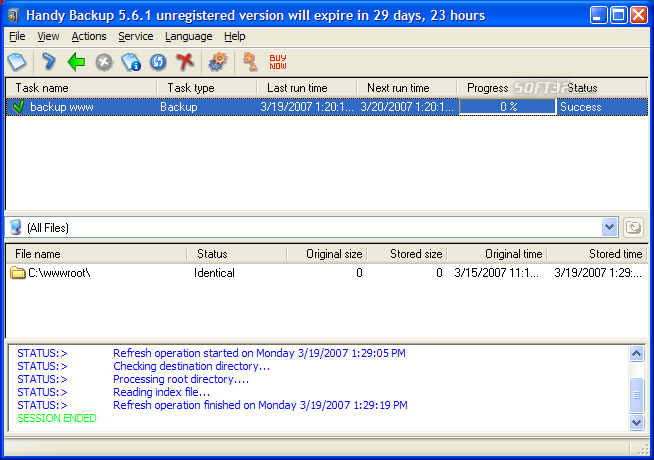
Task: Click the green arrow Restore icon
Action: coord(76,62)
